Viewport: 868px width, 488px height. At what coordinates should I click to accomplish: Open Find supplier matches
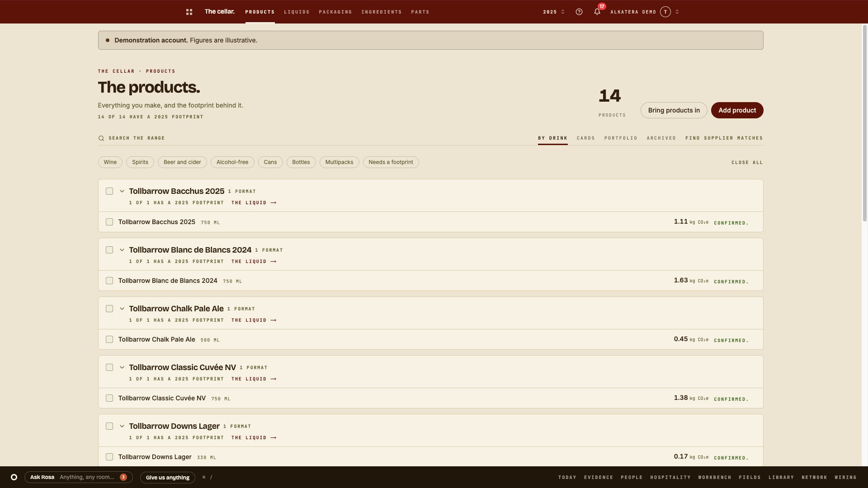tap(724, 138)
